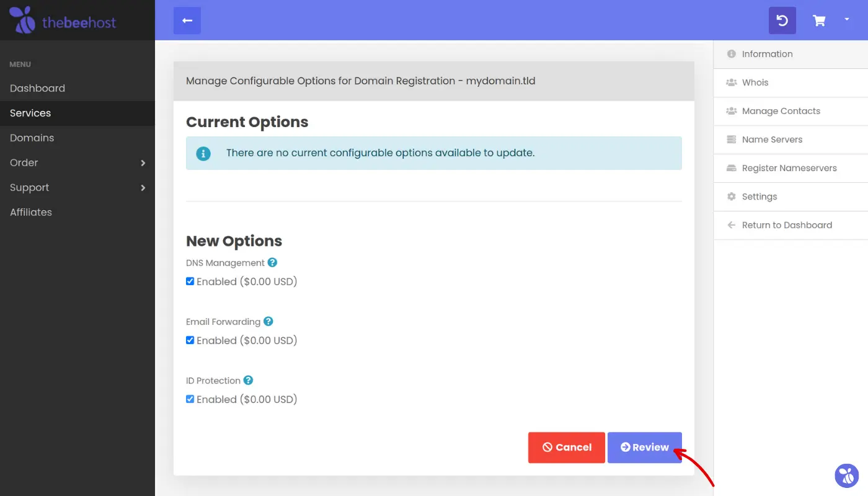Open the account dropdown caret top right
The width and height of the screenshot is (868, 496).
tap(847, 20)
